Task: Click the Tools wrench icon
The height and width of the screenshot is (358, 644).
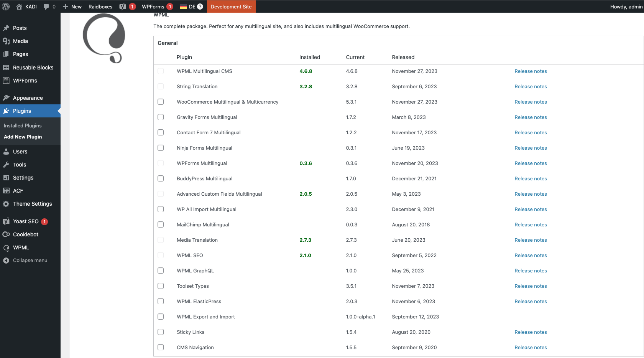Action: [x=6, y=165]
